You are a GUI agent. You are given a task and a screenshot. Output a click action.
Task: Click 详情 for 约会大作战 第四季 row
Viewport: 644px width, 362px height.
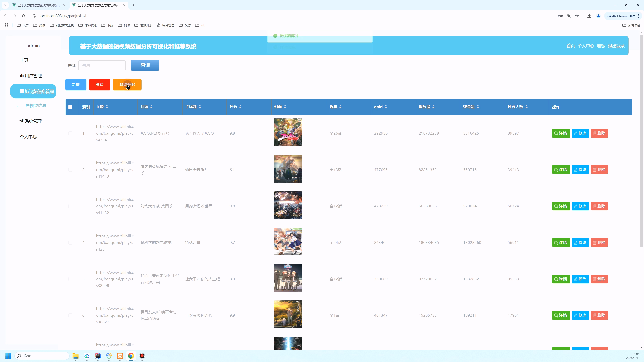pyautogui.click(x=561, y=206)
